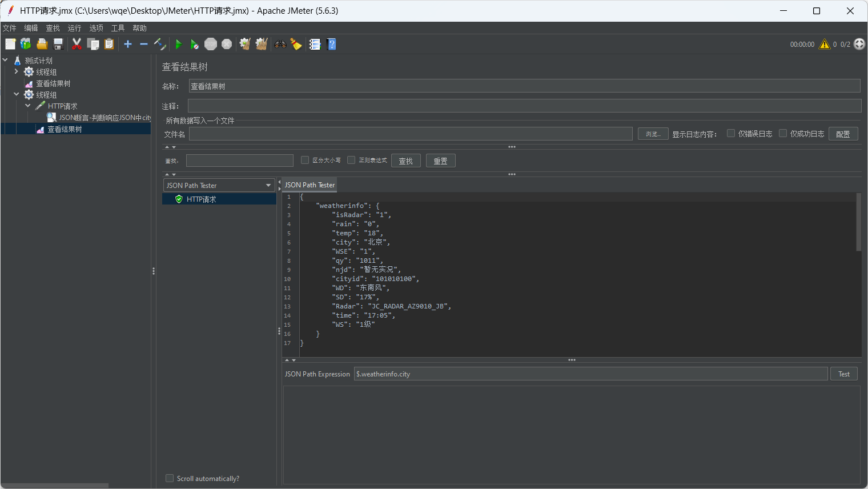The width and height of the screenshot is (868, 489).
Task: Open the 帮助 menu
Action: pyautogui.click(x=139, y=28)
